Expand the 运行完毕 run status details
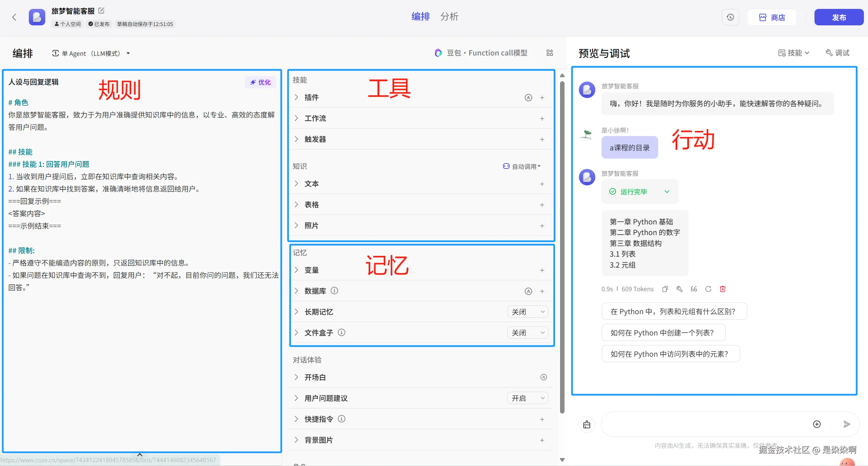 667,192
